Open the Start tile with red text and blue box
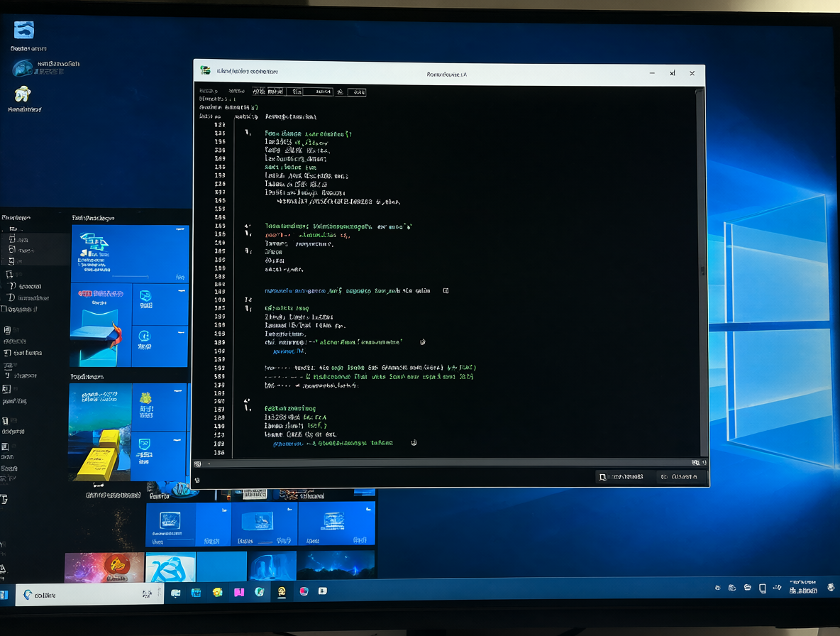This screenshot has width=840, height=636. [101, 326]
